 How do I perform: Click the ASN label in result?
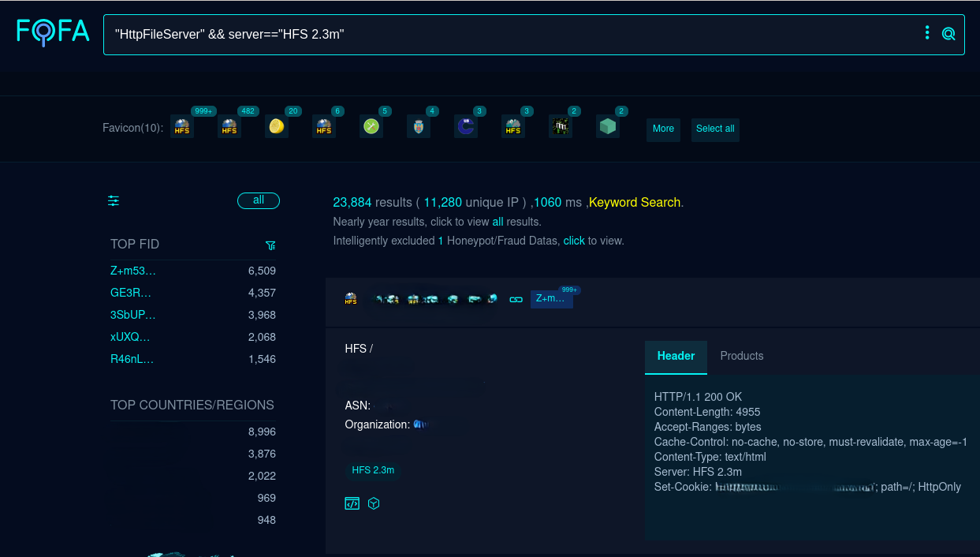[358, 406]
